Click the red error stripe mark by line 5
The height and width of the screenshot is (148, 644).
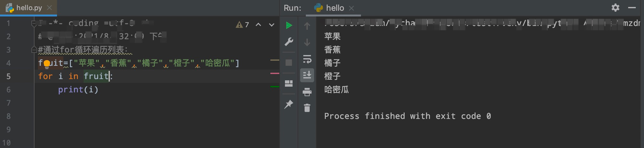click(x=275, y=73)
